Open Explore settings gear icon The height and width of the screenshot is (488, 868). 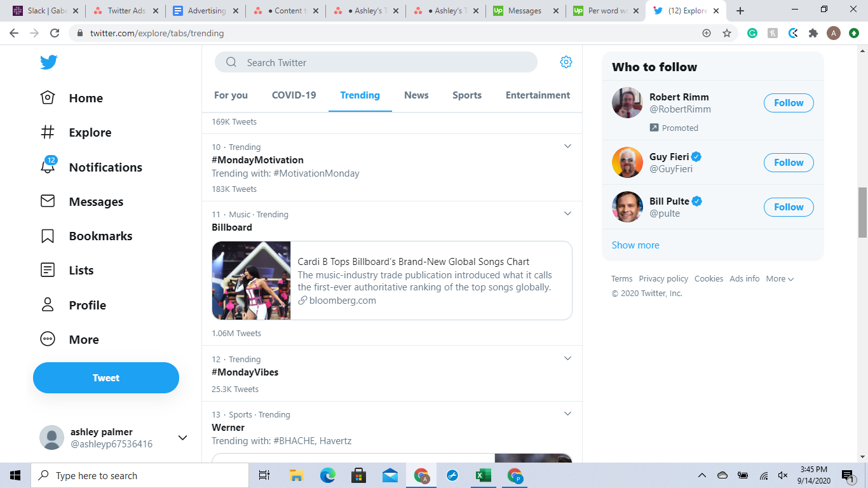click(566, 62)
